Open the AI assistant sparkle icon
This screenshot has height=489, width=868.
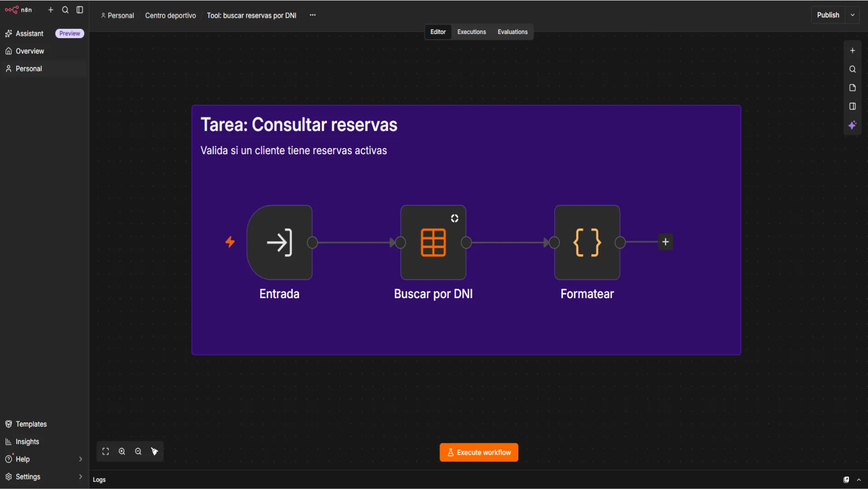[852, 125]
